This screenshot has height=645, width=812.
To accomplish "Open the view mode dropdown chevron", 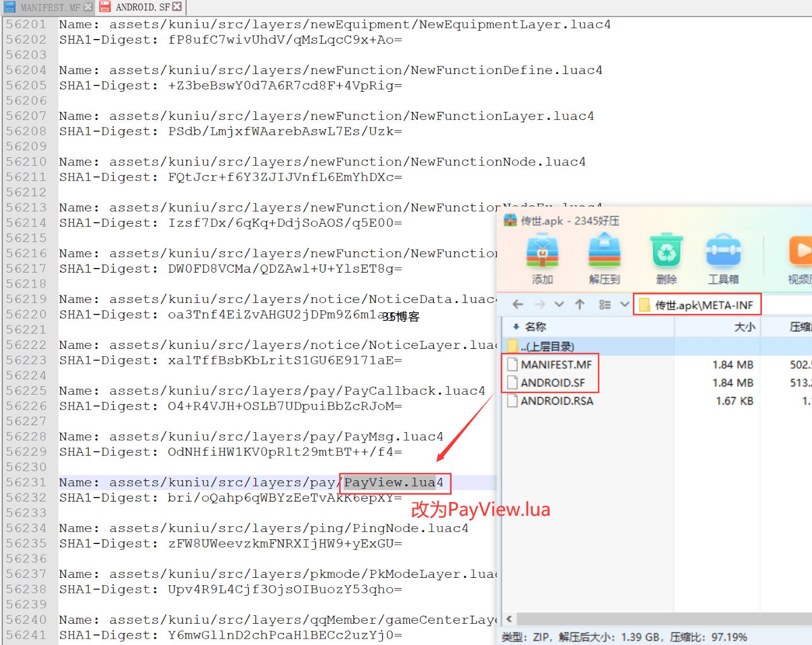I will (624, 305).
